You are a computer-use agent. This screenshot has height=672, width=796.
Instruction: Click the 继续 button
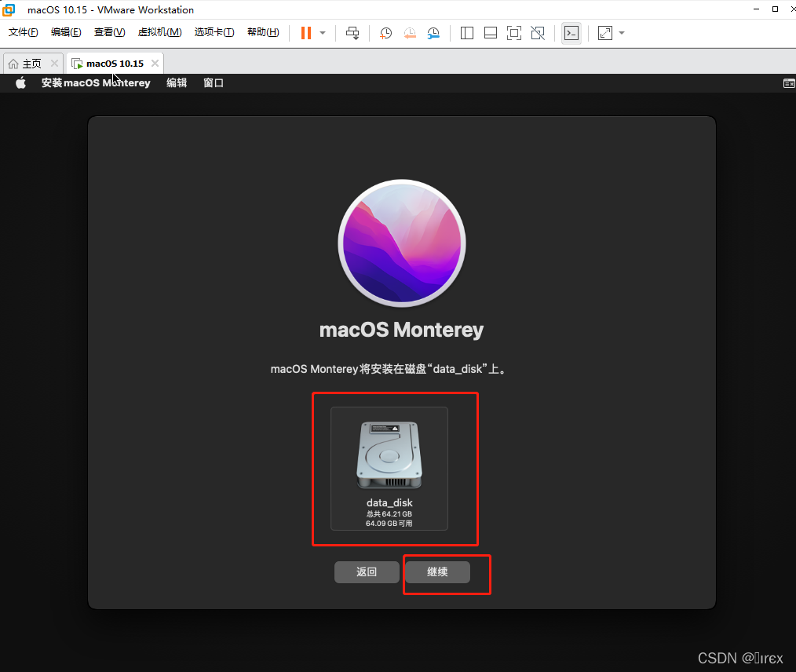click(437, 572)
